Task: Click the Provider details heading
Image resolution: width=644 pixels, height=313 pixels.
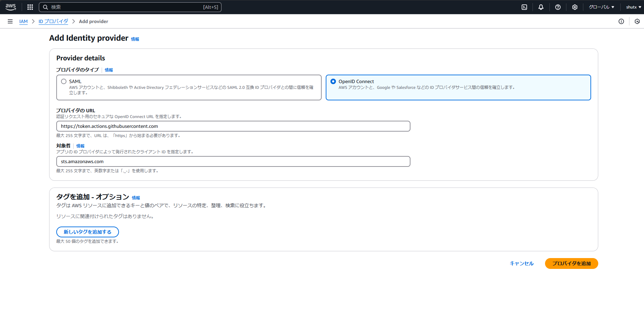Action: coord(81,58)
